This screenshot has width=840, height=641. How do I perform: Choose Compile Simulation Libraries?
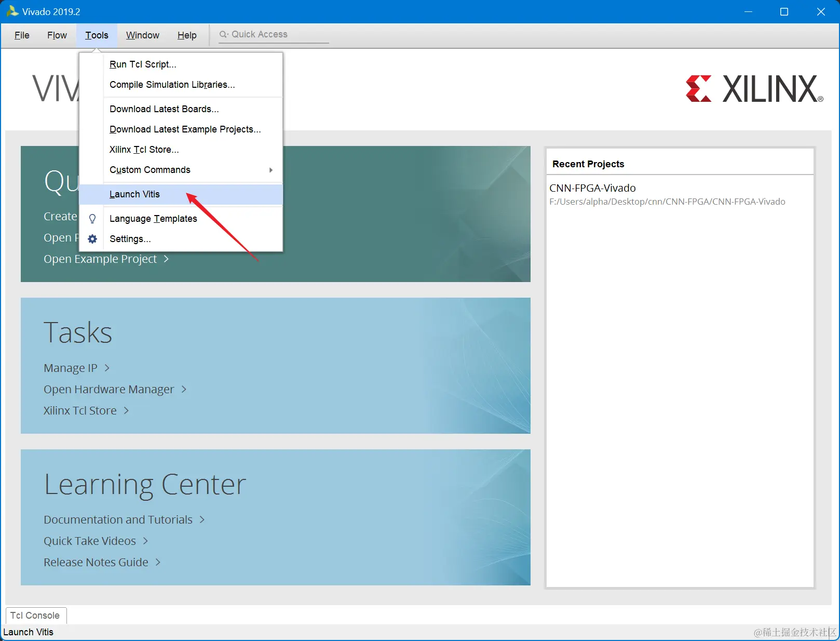point(181,85)
